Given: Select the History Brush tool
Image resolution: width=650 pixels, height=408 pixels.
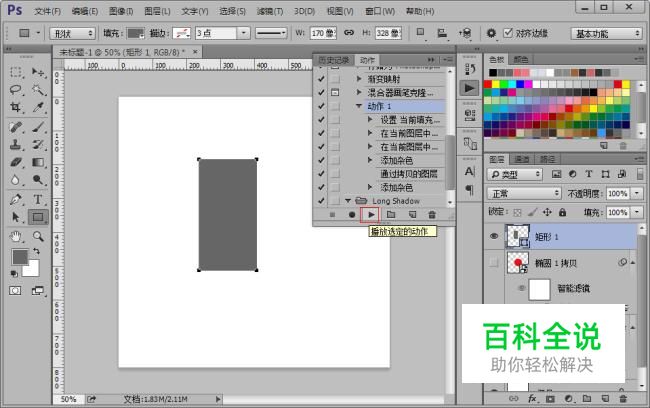Looking at the screenshot, I should (38, 145).
